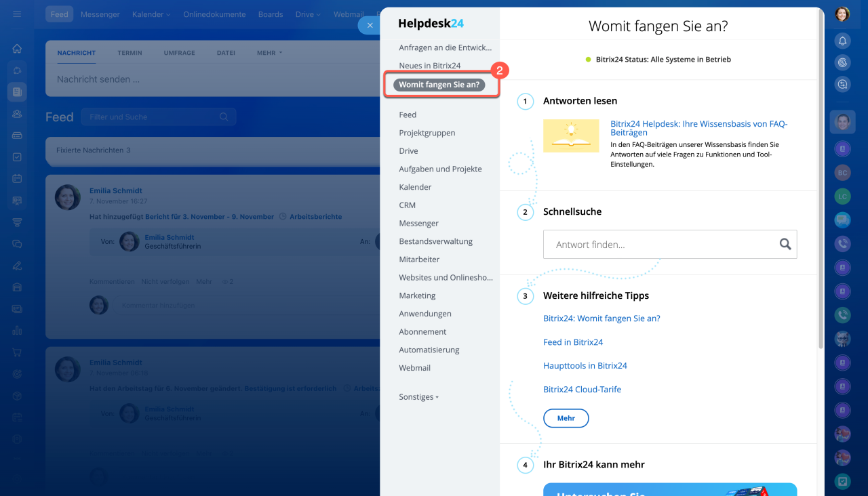Open Websites und Onlinesho... help section

[446, 278]
